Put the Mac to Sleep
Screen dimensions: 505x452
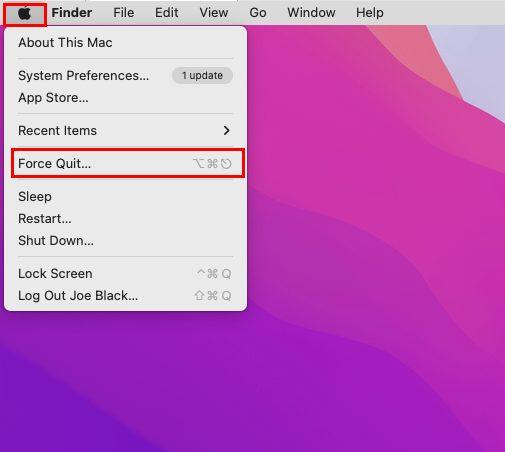click(125, 196)
